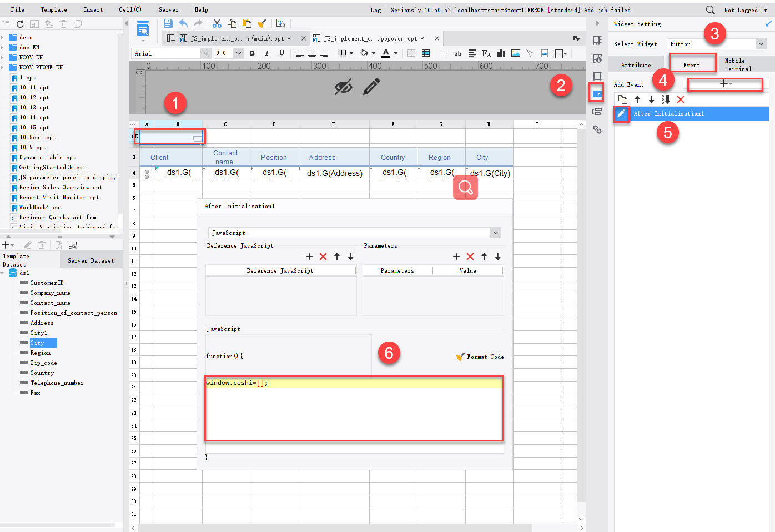Screen dimensions: 775x532
Task: Open the font size dropdown showing 9.0
Action: [x=238, y=53]
